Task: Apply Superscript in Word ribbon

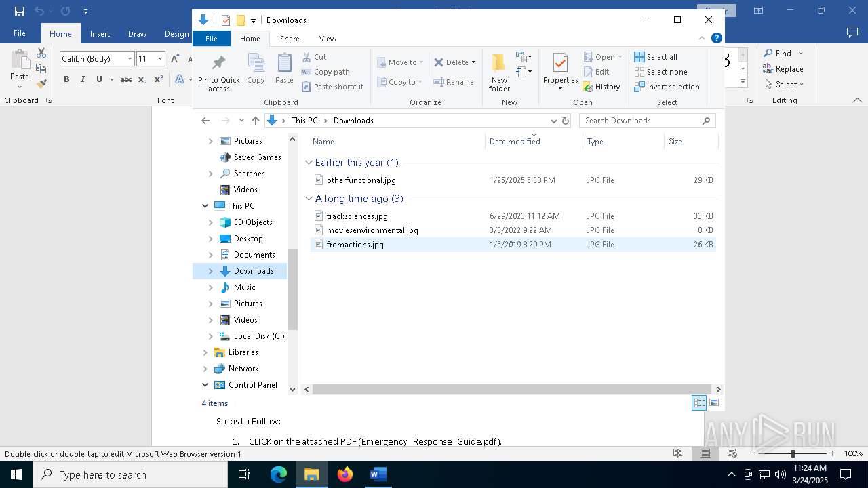Action: click(159, 79)
